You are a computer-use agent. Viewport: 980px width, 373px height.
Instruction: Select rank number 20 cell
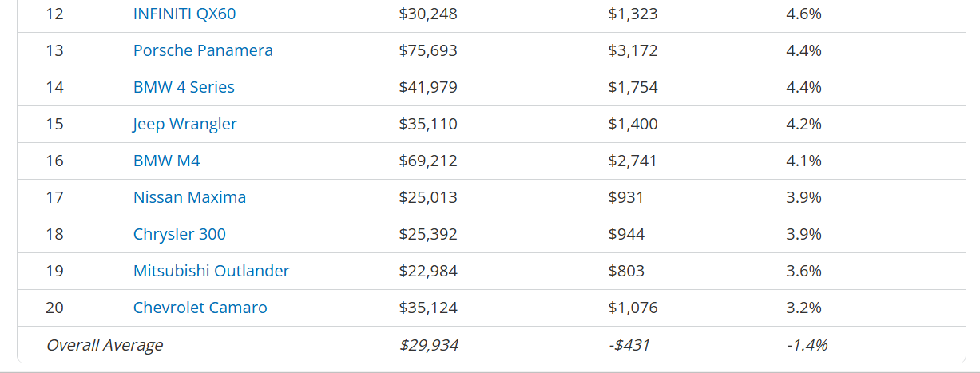pyautogui.click(x=55, y=308)
